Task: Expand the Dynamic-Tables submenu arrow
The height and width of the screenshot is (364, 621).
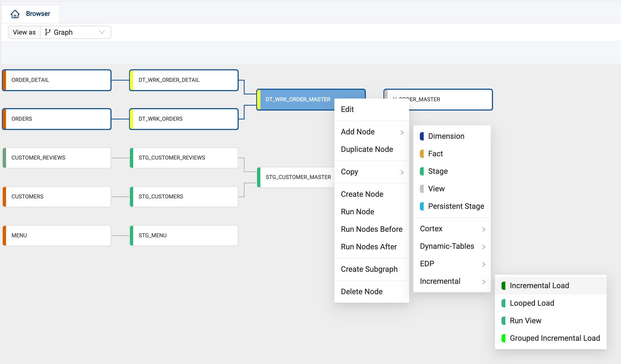Action: [x=485, y=247]
